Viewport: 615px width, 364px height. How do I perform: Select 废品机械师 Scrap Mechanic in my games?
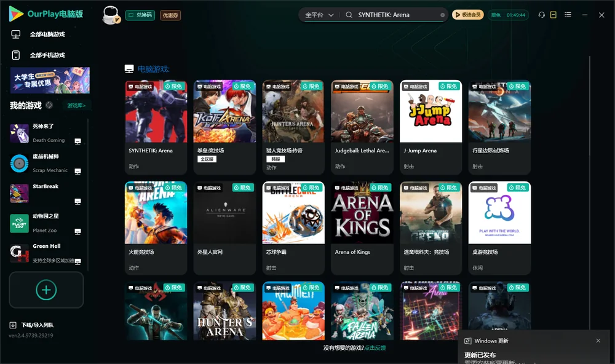pyautogui.click(x=46, y=163)
